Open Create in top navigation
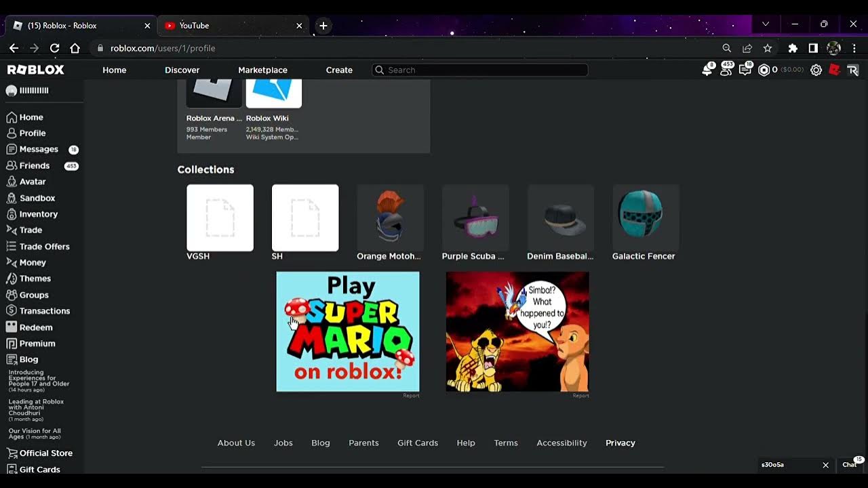 tap(339, 70)
